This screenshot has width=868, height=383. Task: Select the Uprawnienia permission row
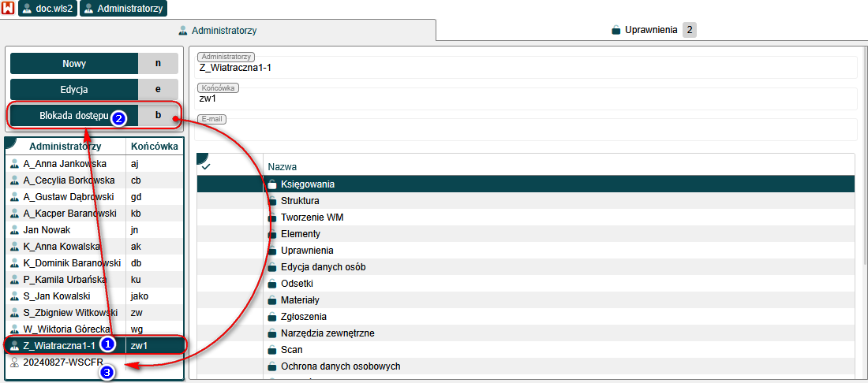pyautogui.click(x=527, y=251)
